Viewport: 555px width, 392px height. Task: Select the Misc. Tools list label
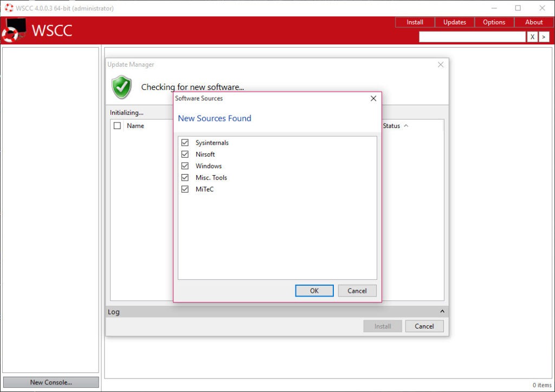click(x=211, y=178)
